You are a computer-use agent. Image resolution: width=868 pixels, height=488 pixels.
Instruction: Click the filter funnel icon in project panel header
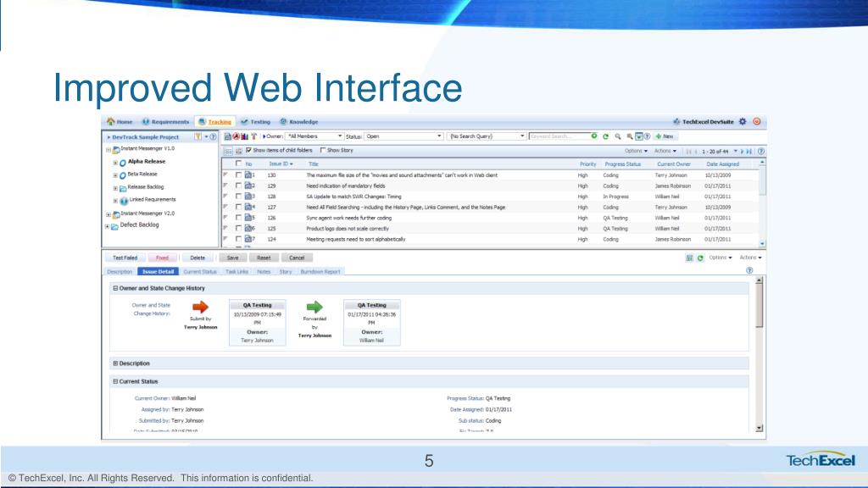coord(198,136)
